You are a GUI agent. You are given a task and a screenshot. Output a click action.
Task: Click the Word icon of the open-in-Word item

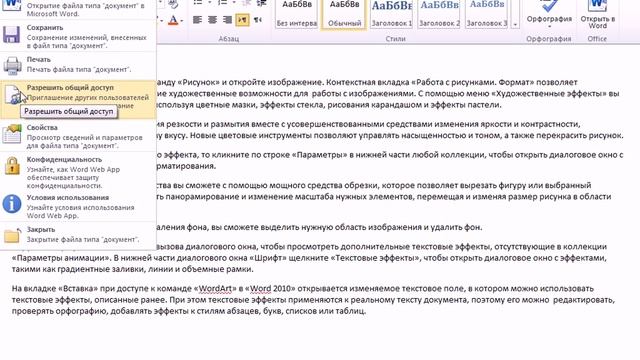pos(12,5)
